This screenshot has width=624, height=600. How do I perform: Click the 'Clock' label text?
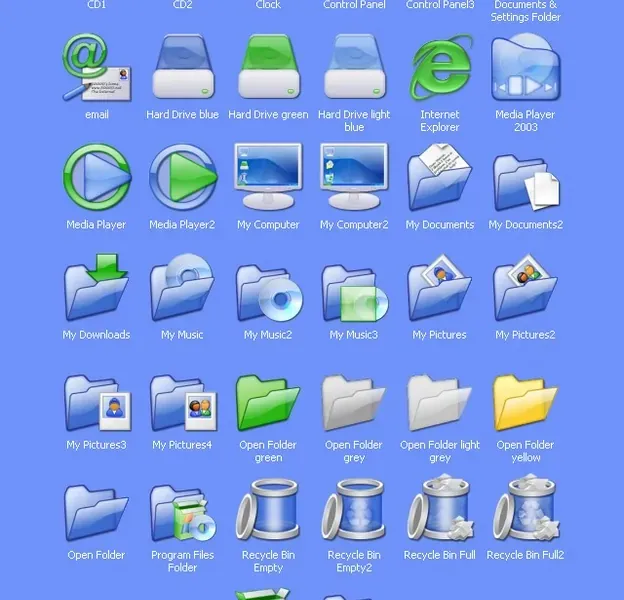[268, 4]
